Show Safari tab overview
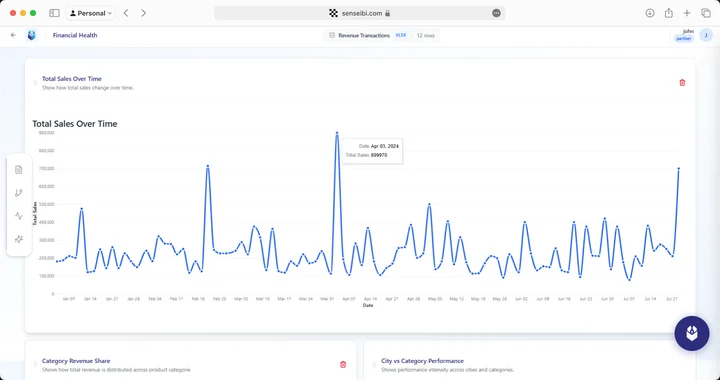Image resolution: width=720 pixels, height=380 pixels. click(706, 13)
